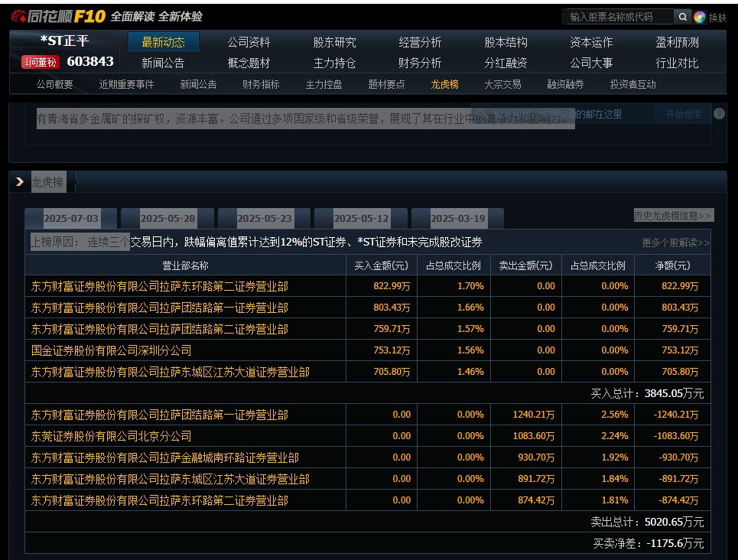
Task: Click the search magnifier icon
Action: 682,17
